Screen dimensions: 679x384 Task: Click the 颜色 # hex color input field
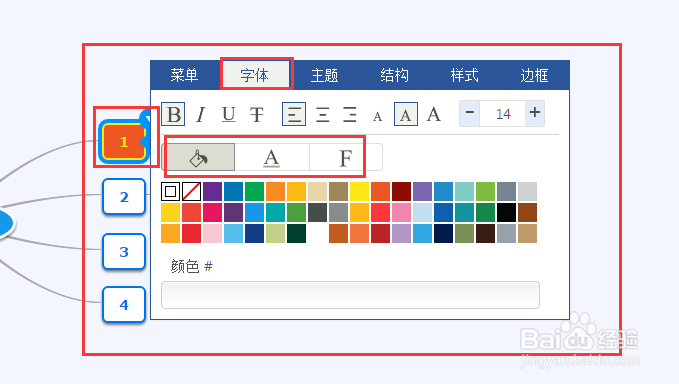coord(350,295)
